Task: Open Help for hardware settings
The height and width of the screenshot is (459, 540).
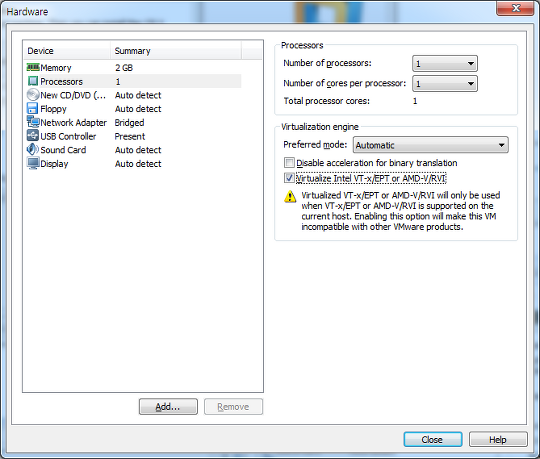Action: pyautogui.click(x=498, y=439)
